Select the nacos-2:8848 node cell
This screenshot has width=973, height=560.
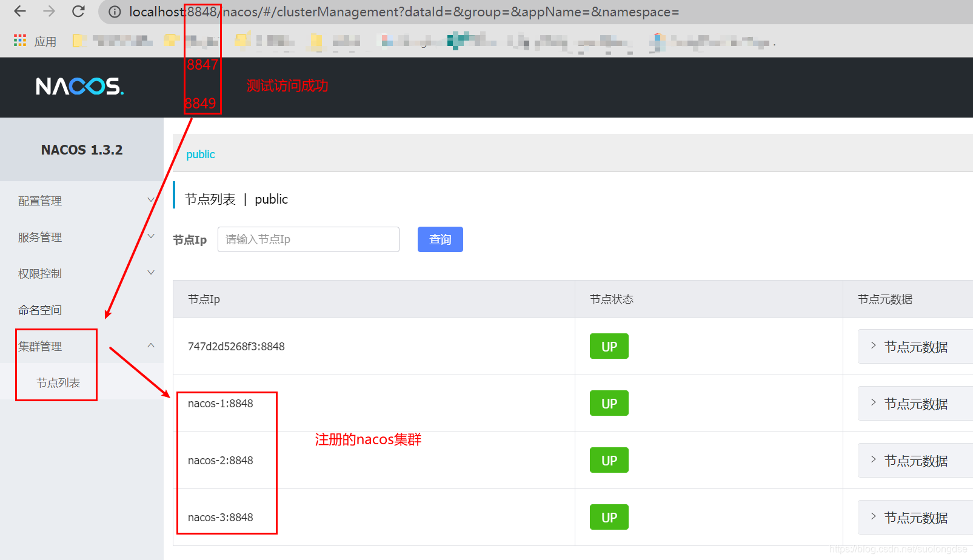click(x=373, y=461)
